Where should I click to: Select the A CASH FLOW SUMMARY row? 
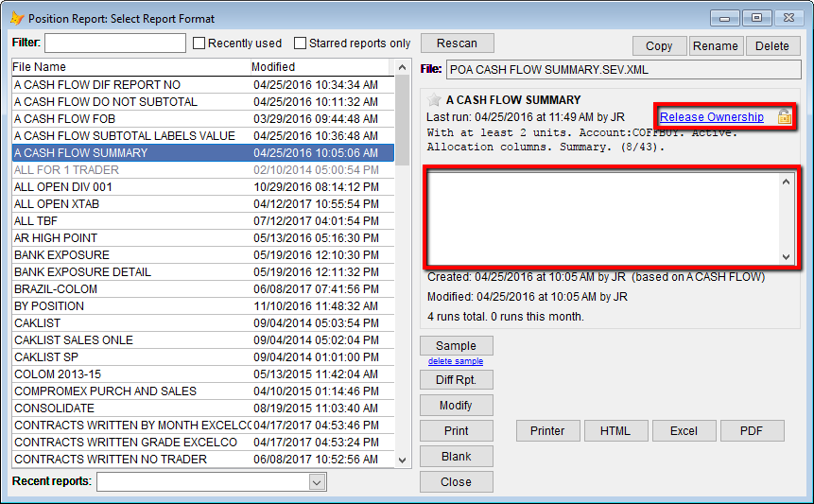(x=203, y=153)
